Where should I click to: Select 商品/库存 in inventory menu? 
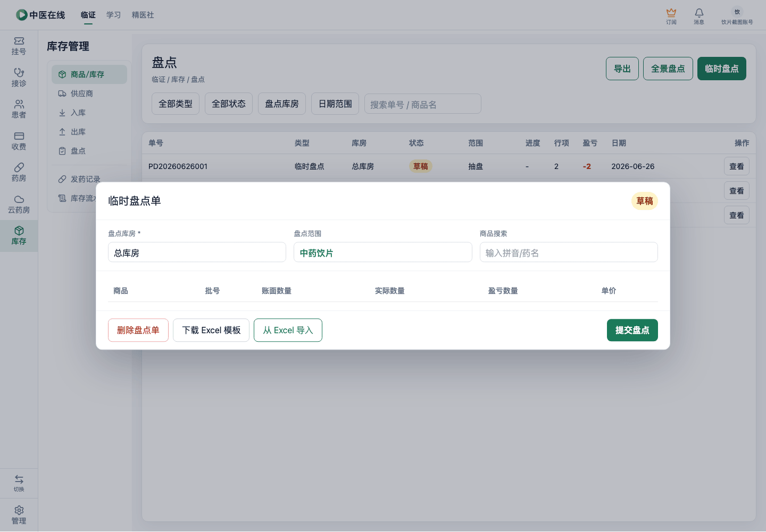[x=89, y=74]
